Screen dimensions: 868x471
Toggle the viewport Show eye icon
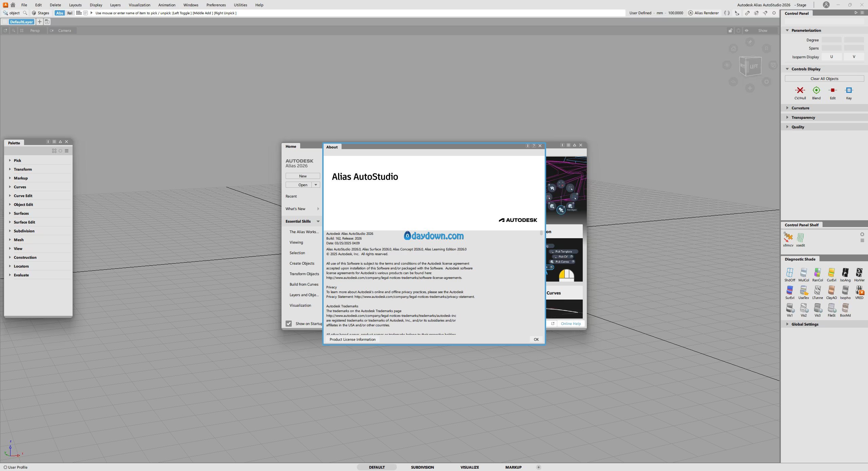click(747, 30)
